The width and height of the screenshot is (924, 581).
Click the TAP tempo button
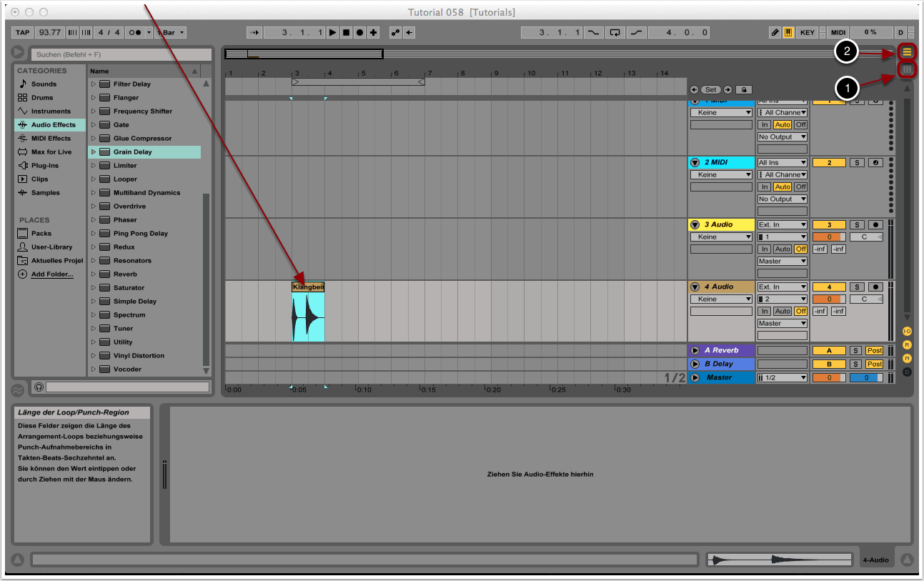tap(23, 32)
